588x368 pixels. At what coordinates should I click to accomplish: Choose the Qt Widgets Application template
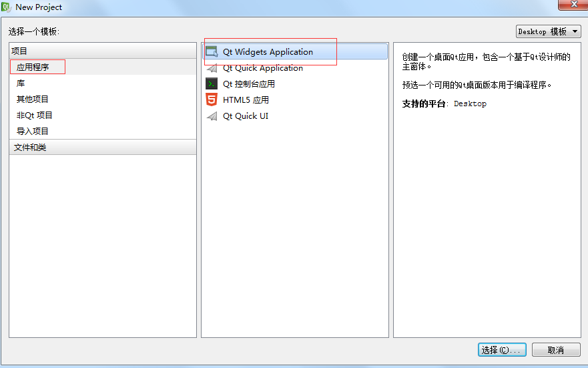coord(295,52)
